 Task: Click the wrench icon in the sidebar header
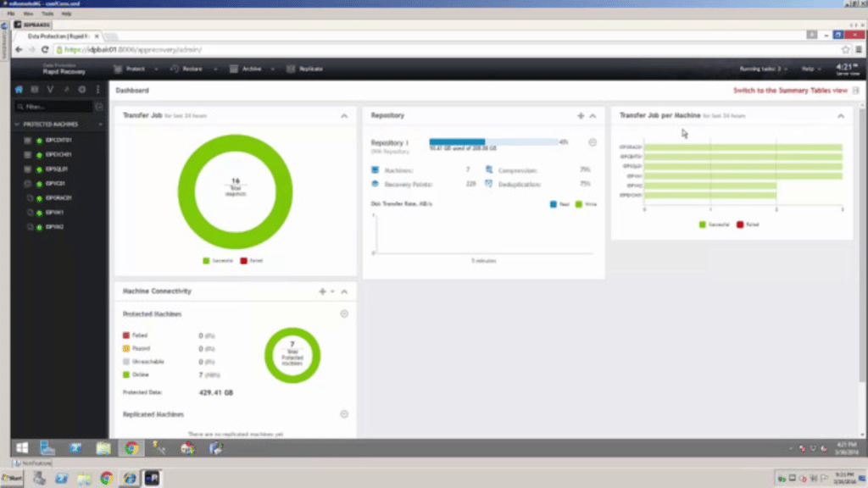pos(65,90)
